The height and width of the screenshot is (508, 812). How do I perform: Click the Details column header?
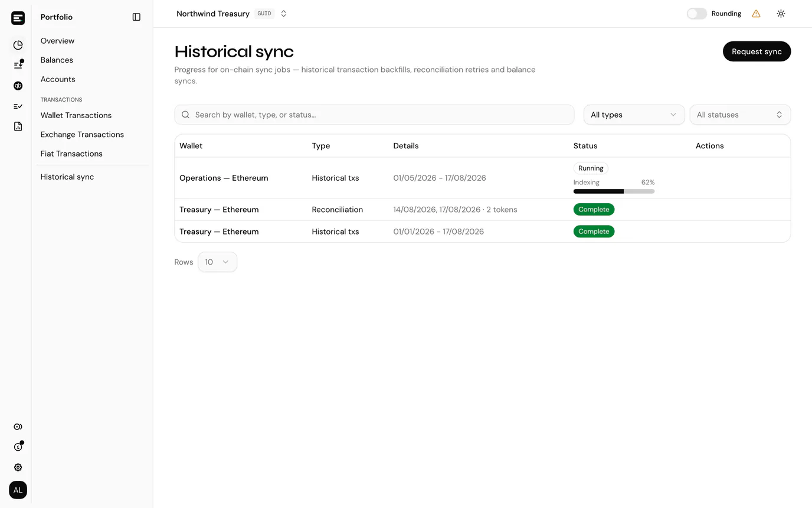[x=406, y=146]
